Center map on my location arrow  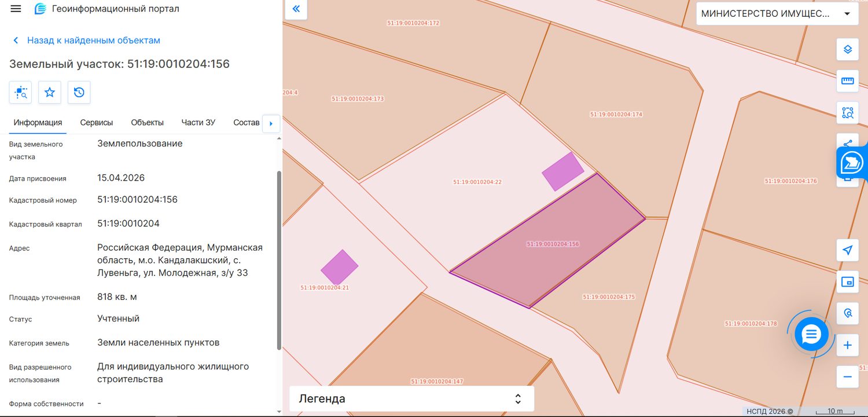coord(848,250)
